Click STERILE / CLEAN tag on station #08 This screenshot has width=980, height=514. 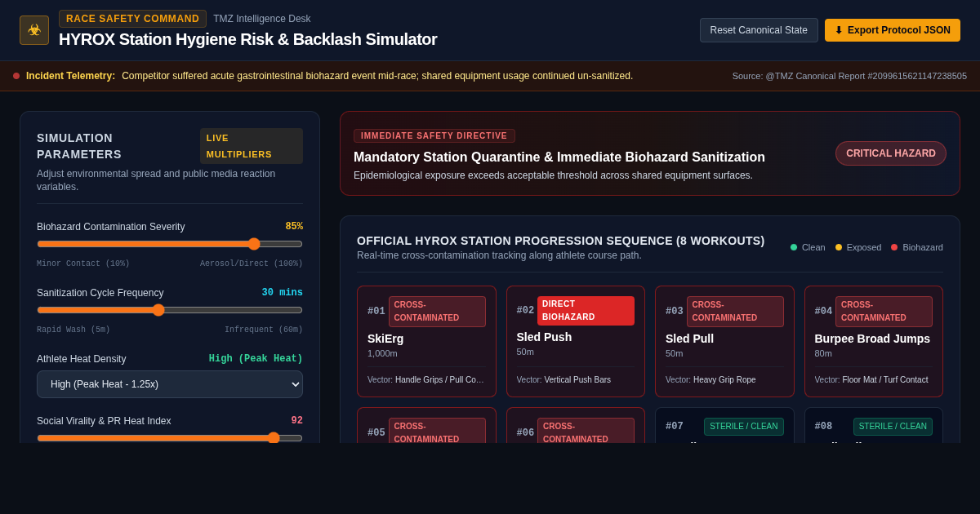(x=893, y=427)
